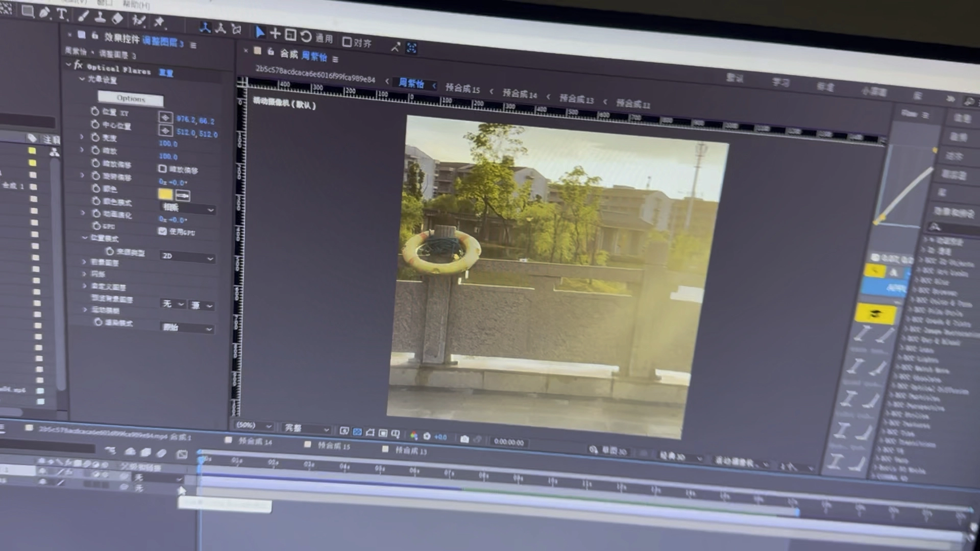980x551 pixels.
Task: Select the Eraser tool
Action: (117, 19)
